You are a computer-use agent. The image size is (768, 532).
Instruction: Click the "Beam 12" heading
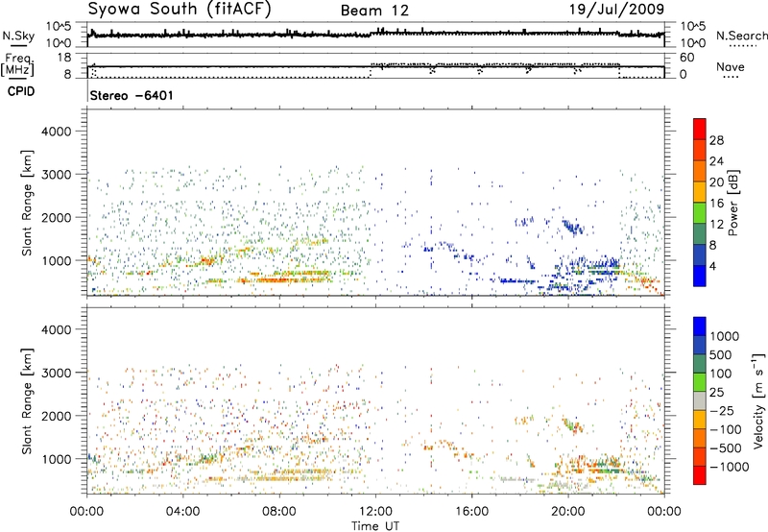click(x=374, y=11)
